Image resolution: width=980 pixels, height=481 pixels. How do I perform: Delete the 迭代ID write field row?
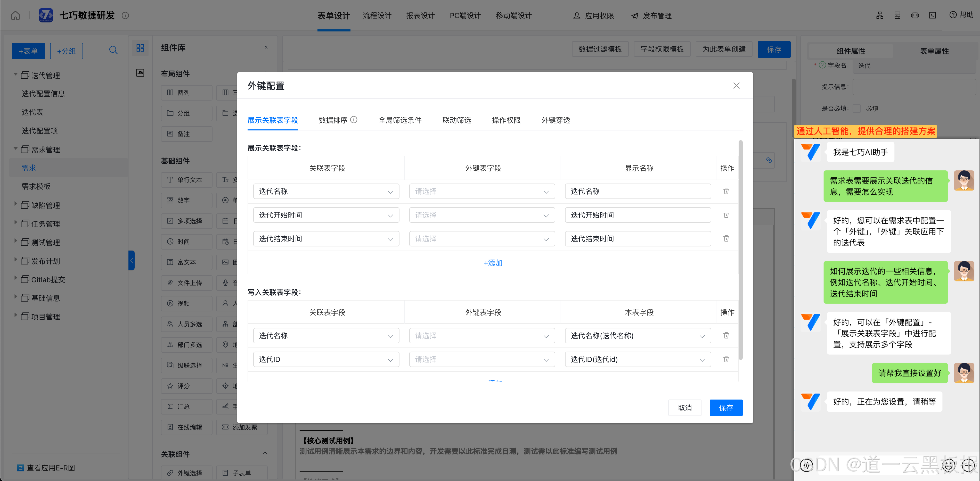tap(726, 359)
